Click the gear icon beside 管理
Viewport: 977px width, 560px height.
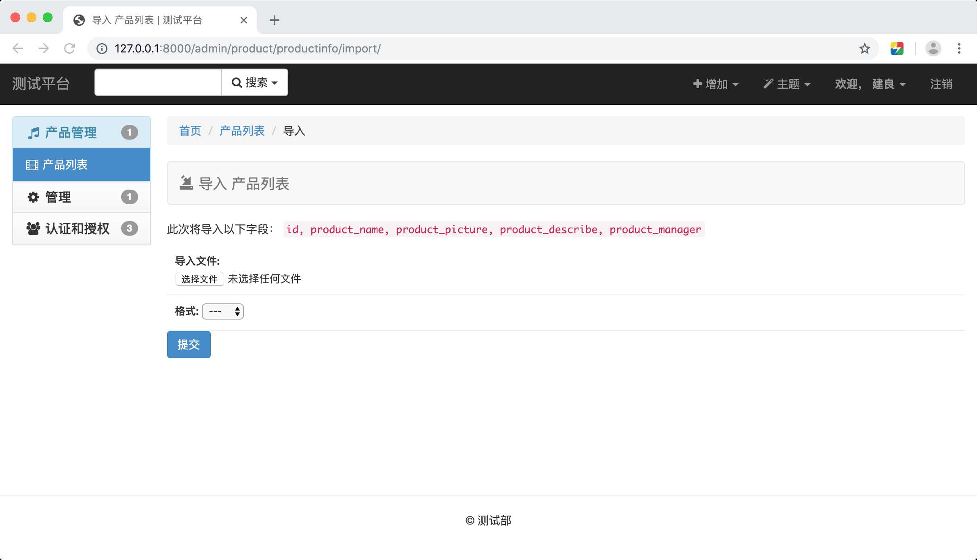[x=33, y=197]
